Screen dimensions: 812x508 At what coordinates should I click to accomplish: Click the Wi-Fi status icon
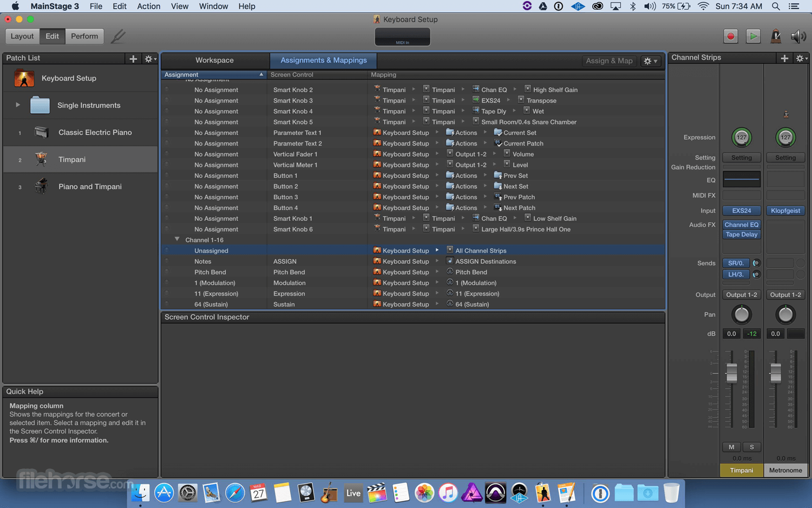point(703,6)
